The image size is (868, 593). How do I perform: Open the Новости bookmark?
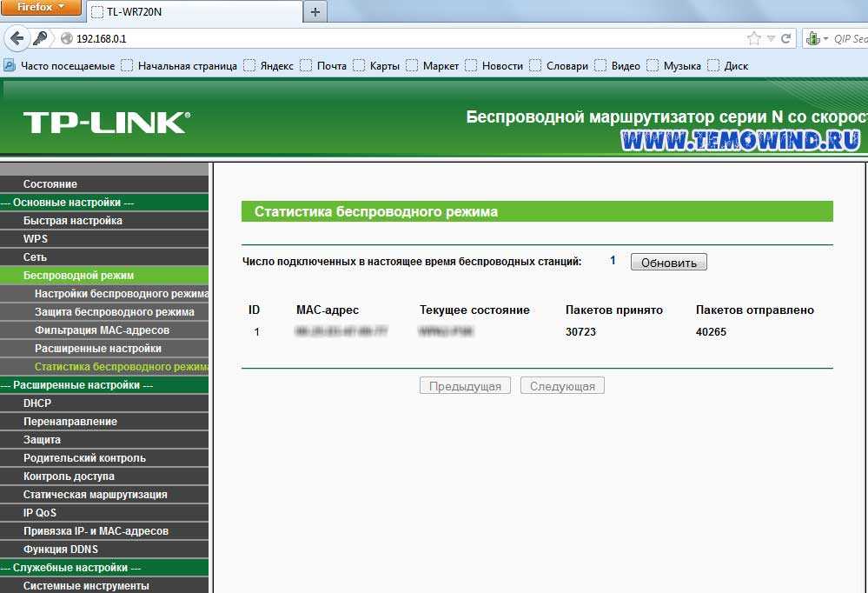(494, 66)
